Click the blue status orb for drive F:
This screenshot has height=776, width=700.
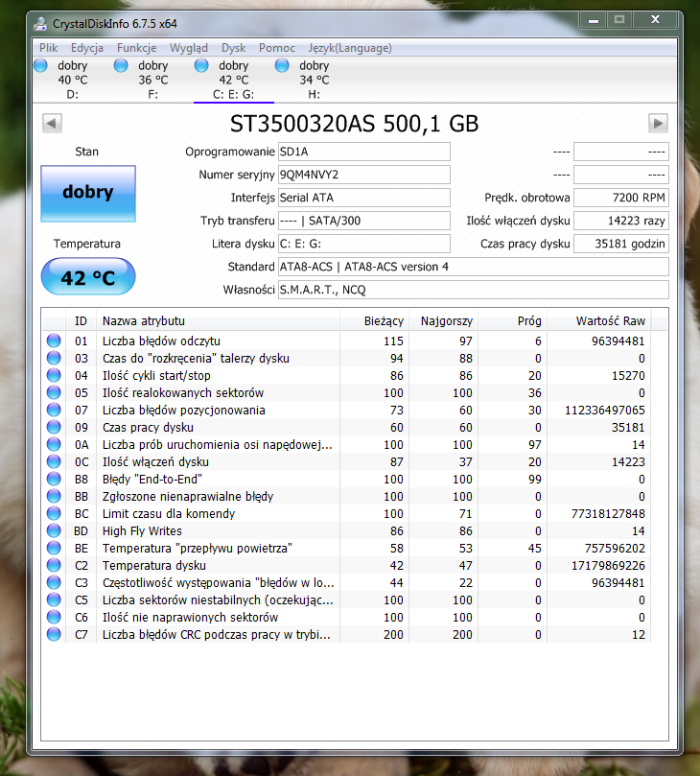click(121, 65)
